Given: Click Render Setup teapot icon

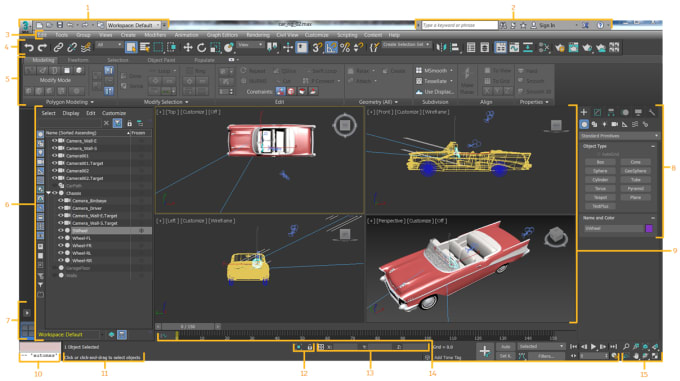Looking at the screenshot, I should click(559, 48).
